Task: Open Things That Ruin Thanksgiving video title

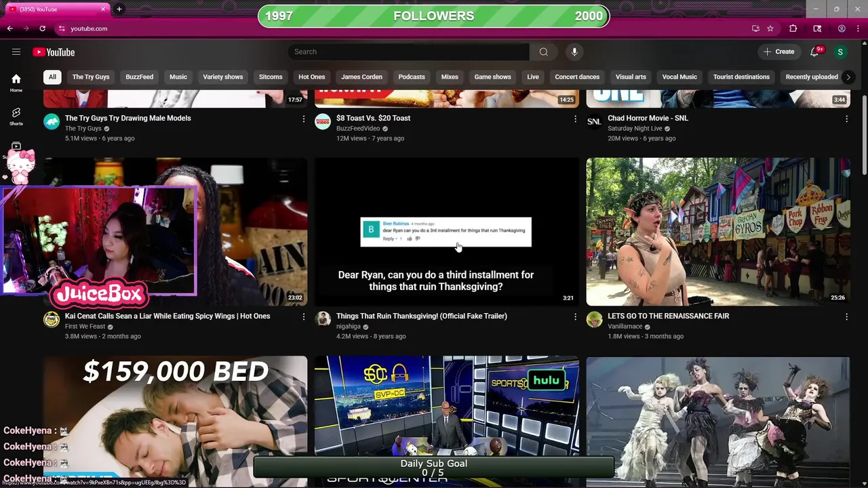Action: coord(422,316)
